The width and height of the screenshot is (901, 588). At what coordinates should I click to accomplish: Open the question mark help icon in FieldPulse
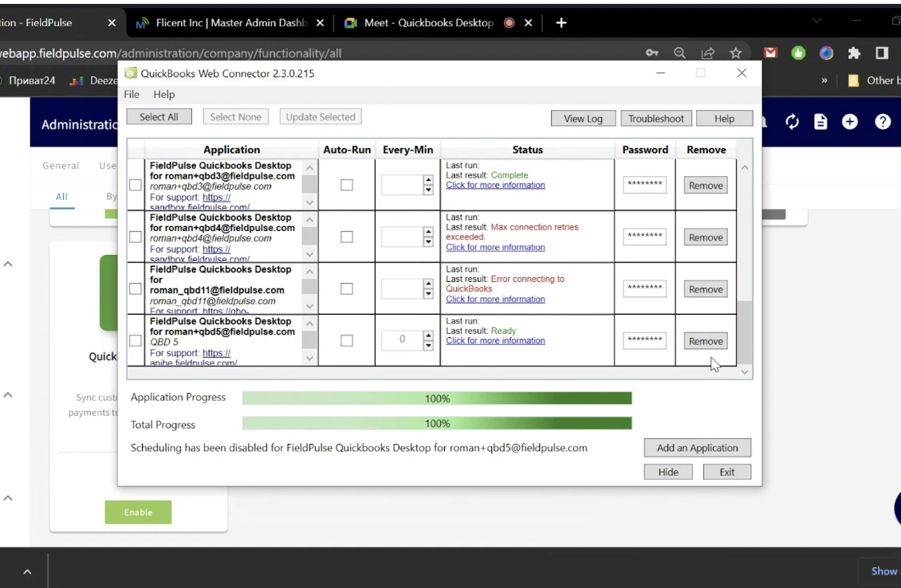pos(883,122)
